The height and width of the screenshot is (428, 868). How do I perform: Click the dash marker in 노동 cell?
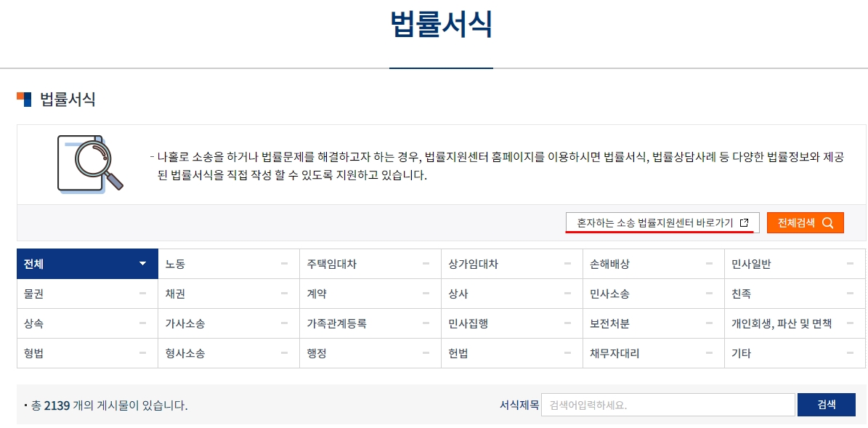285,264
